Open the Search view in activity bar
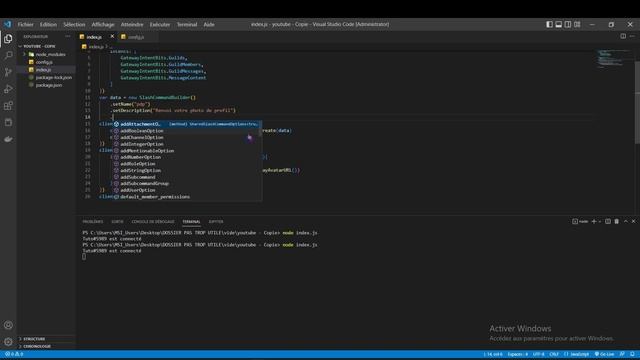Viewport: 640px width, 360px height. pos(8,55)
